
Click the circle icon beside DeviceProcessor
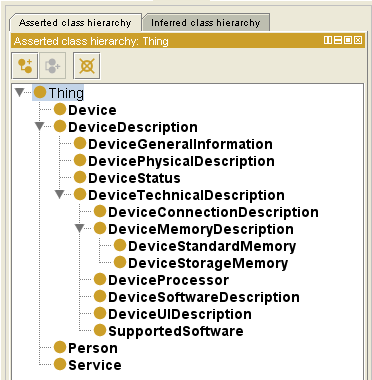pos(100,279)
